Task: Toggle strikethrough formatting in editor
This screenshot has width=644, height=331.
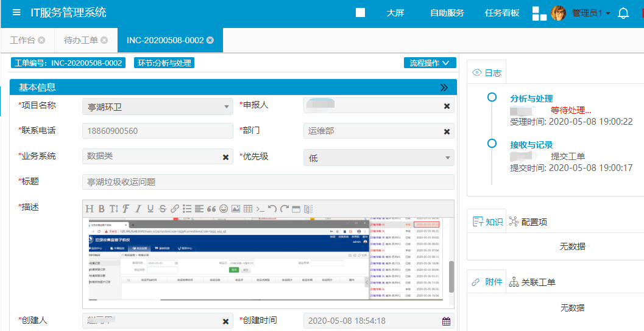Action: (x=163, y=209)
